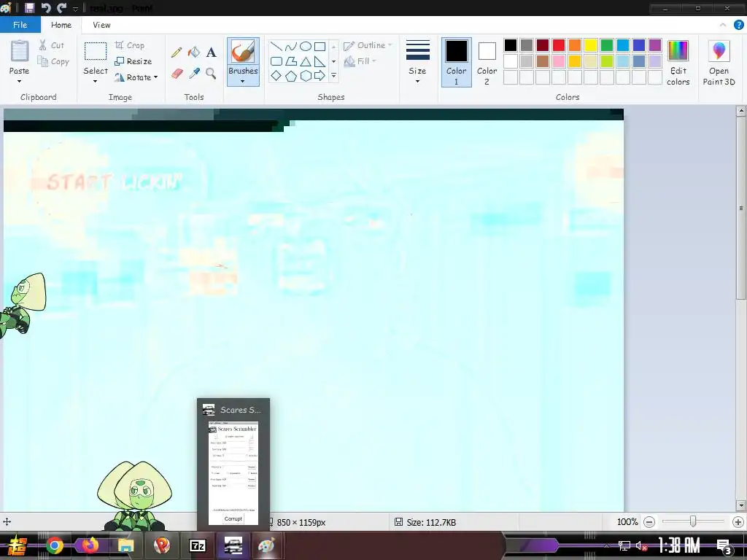
Task: Choose the Polygon shape
Action: 290,61
